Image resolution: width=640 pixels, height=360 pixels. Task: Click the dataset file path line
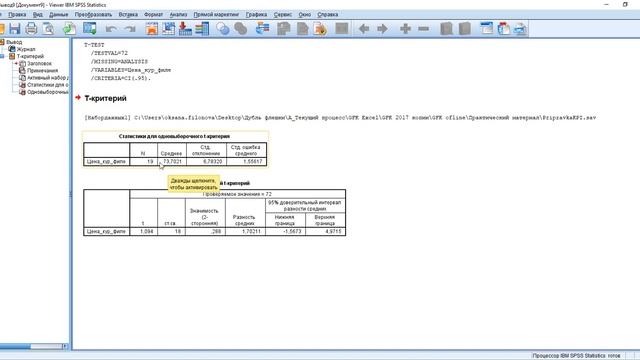tap(340, 118)
